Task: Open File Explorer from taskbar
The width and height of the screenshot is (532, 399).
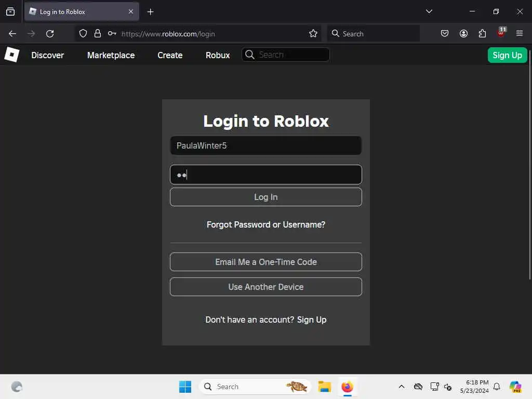Action: pos(324,387)
